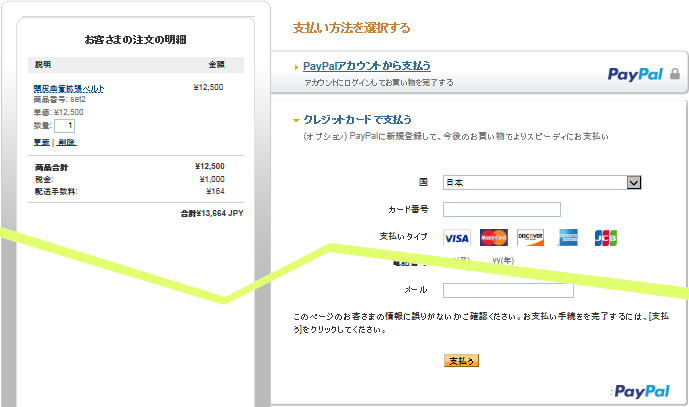Click the 合計¥13,664 JPY total text
Screen dimensions: 689x407
(x=212, y=214)
